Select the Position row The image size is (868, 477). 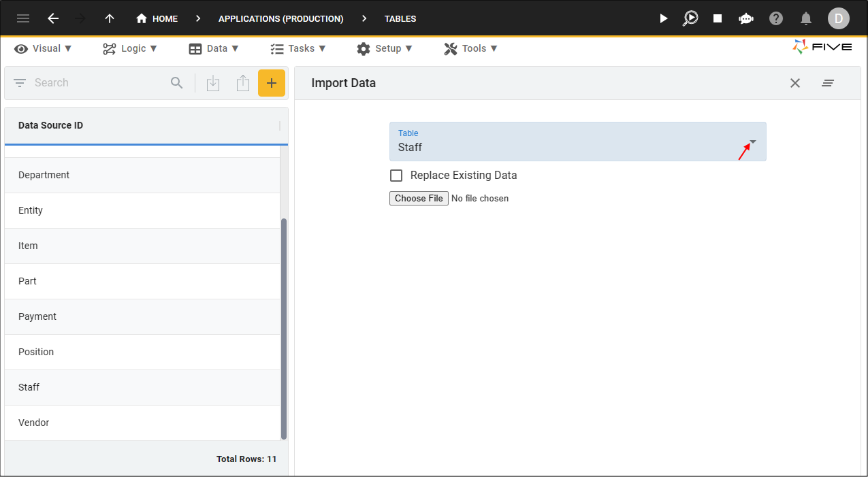pos(142,352)
